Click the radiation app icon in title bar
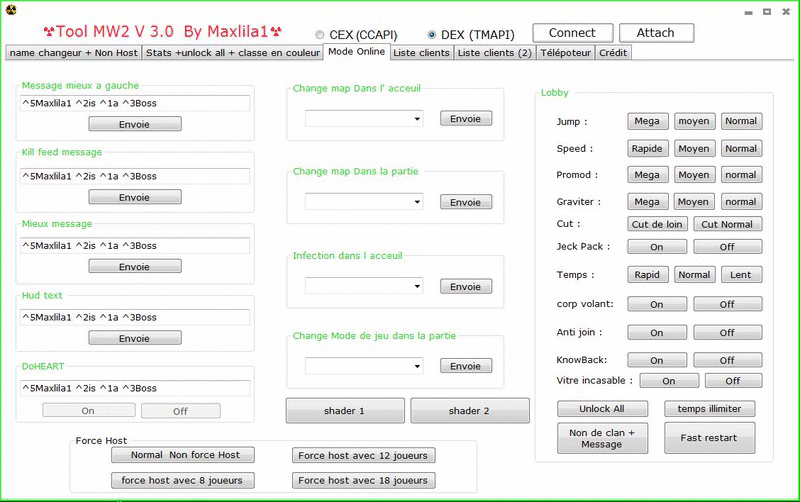Viewport: 800px width, 502px height. 11,10
